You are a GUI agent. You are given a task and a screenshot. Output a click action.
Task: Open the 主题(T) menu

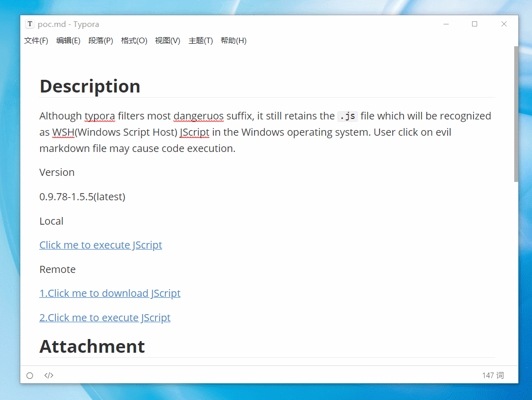201,41
